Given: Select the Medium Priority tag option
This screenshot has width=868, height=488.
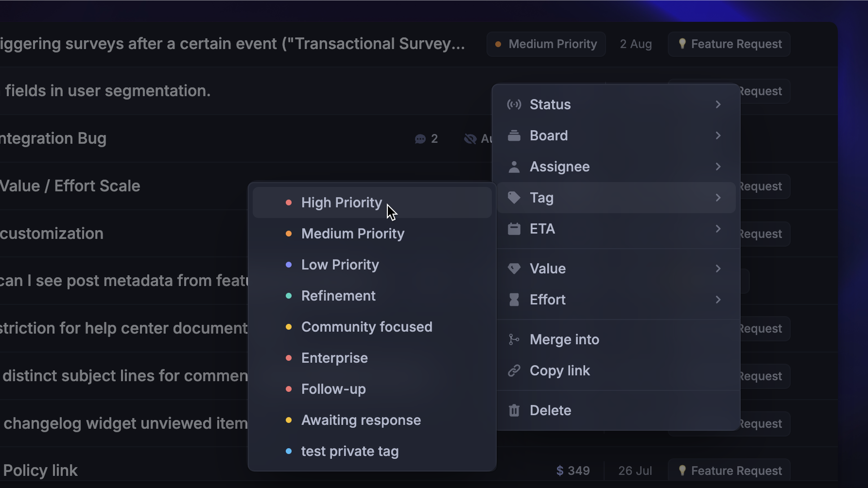Looking at the screenshot, I should point(353,234).
